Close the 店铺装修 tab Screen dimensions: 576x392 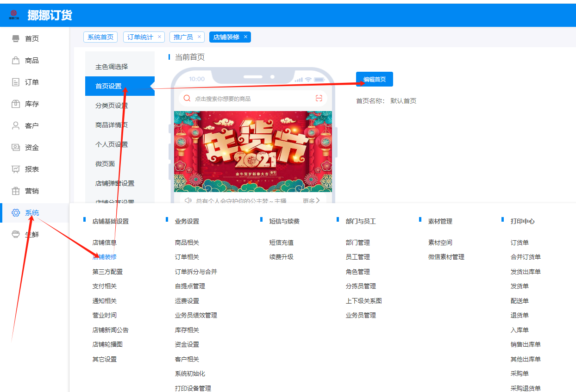point(245,37)
